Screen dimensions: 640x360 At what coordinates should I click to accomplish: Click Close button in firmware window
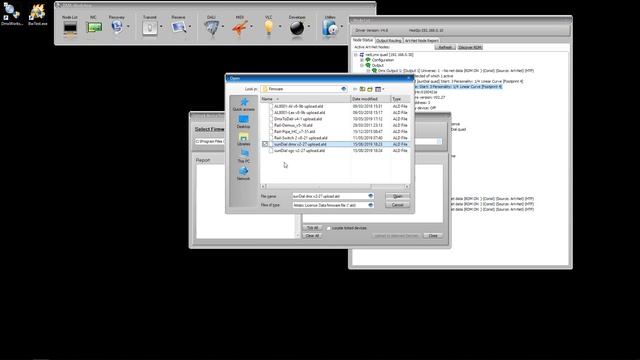pos(433,236)
